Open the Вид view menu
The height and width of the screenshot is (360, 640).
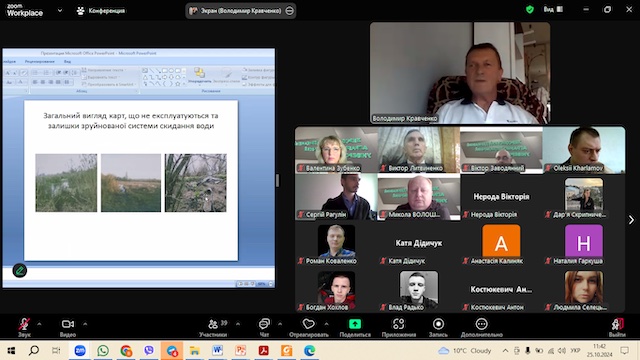(x=553, y=9)
